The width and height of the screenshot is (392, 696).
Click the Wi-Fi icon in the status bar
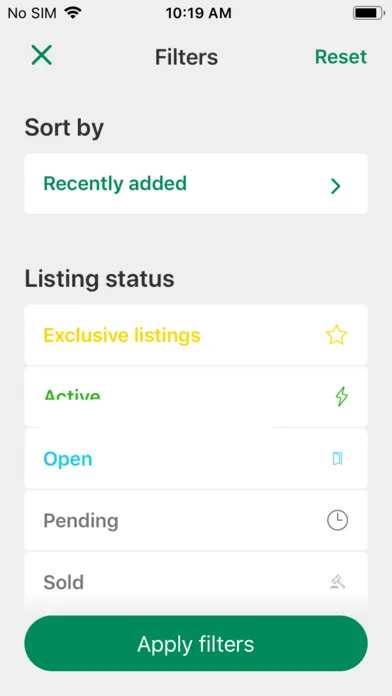coord(72,13)
